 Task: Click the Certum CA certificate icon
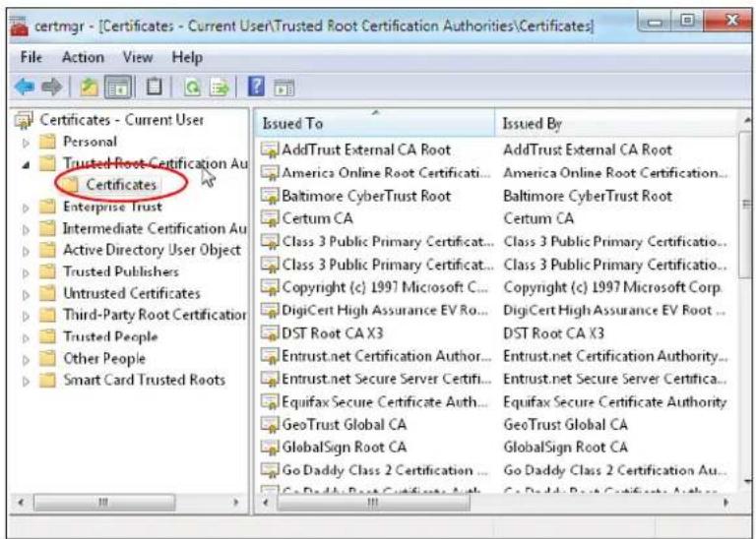270,218
